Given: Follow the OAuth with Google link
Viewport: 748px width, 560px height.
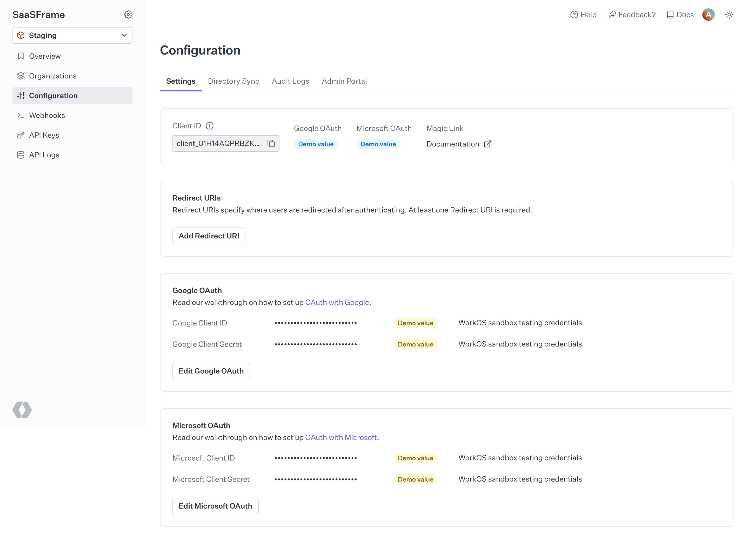Looking at the screenshot, I should pyautogui.click(x=337, y=302).
